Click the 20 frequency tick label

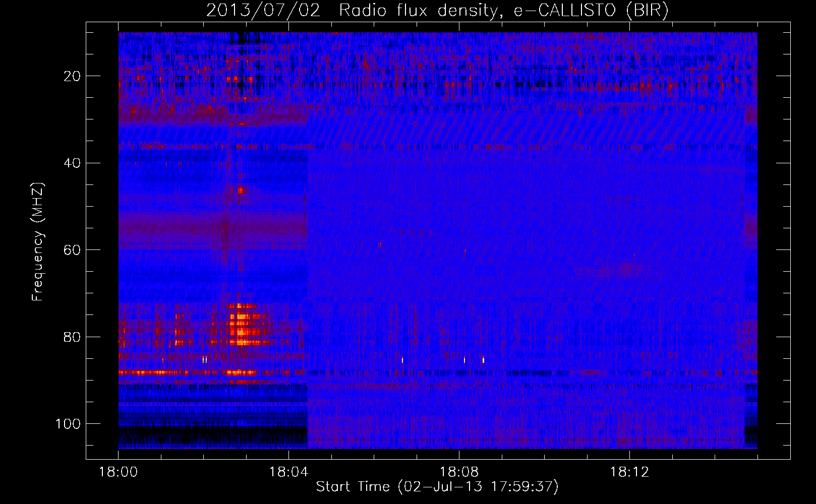[x=73, y=76]
